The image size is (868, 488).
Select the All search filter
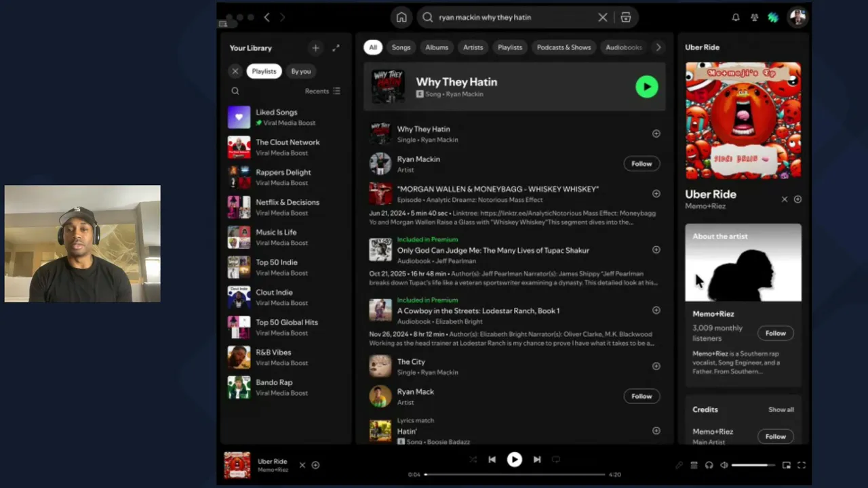(x=373, y=47)
